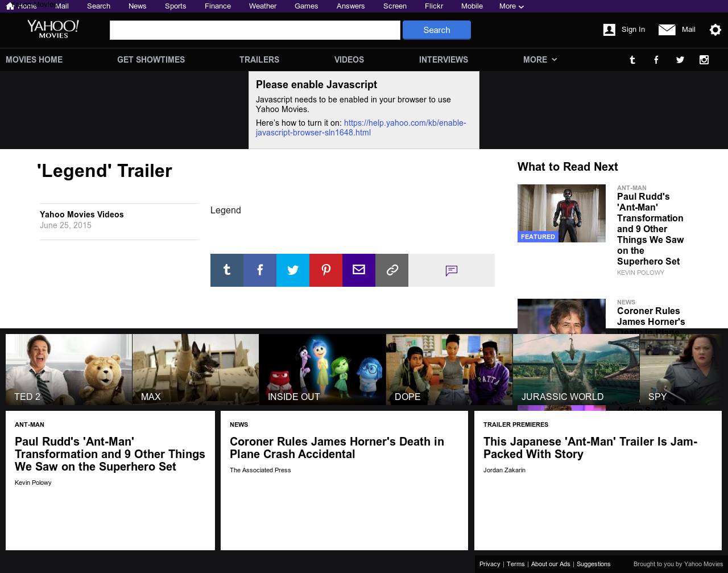This screenshot has width=728, height=573.
Task: Open the enable-javascript help link
Action: pyautogui.click(x=361, y=128)
